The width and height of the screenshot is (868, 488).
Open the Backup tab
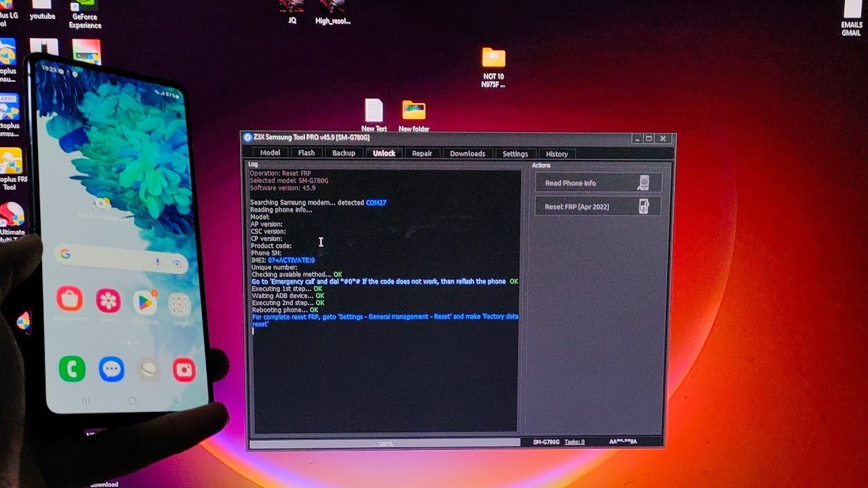point(344,153)
